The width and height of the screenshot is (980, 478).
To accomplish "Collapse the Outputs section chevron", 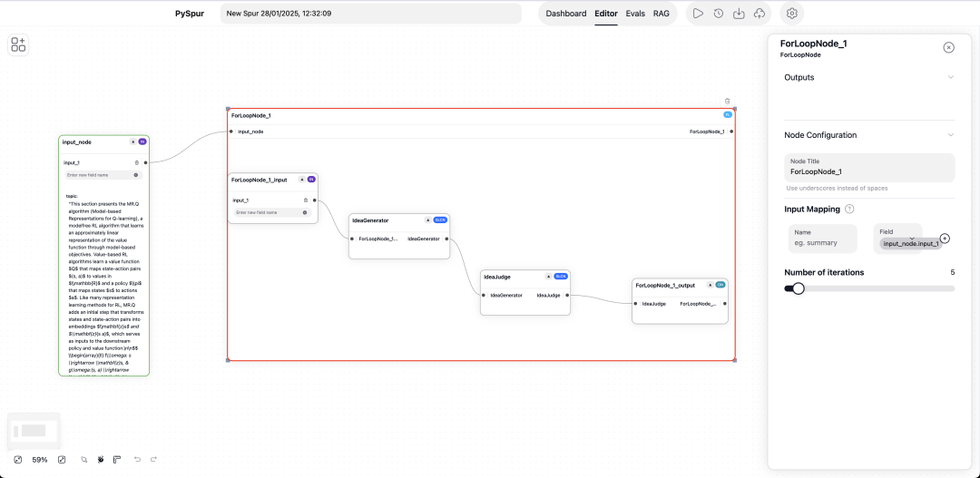I will (x=950, y=77).
